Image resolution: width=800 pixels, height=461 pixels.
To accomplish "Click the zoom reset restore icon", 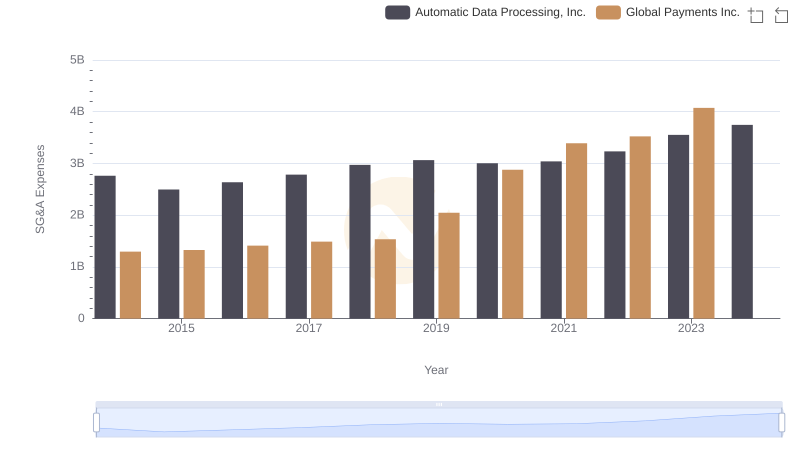I will [x=781, y=15].
